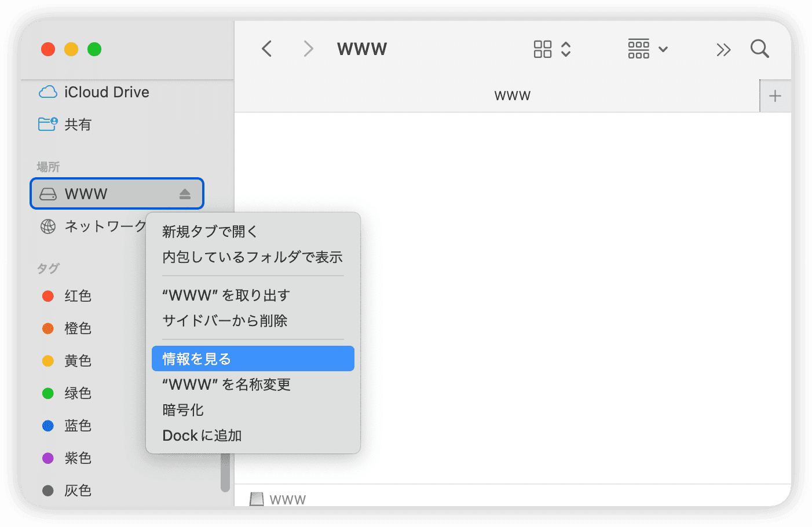This screenshot has height=527, width=812.
Task: Choose Dock に追加 menu item
Action: point(253,435)
